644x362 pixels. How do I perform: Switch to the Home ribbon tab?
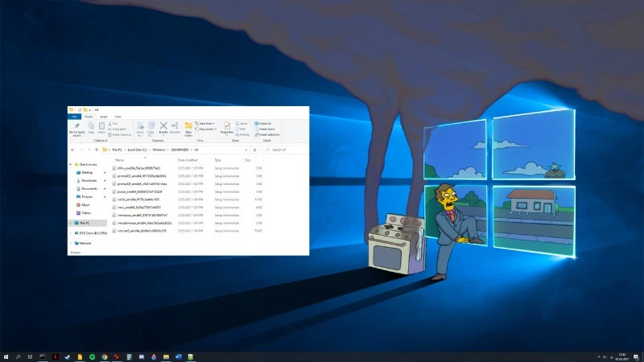pyautogui.click(x=89, y=117)
